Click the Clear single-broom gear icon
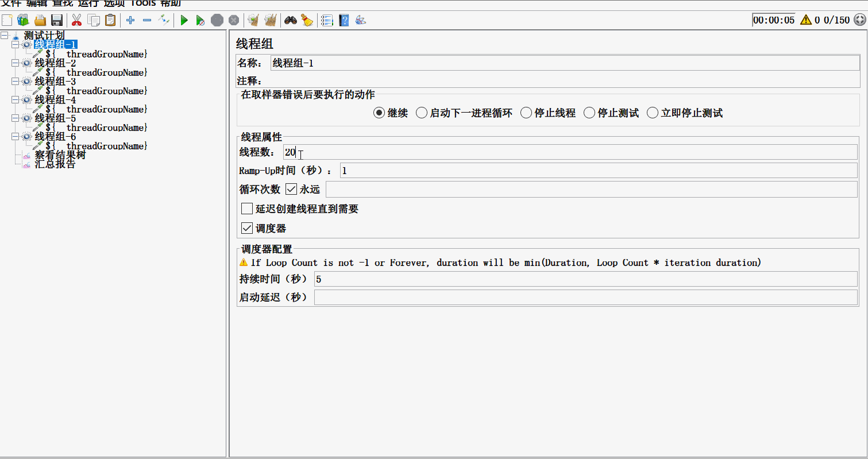This screenshot has height=459, width=868. (253, 21)
